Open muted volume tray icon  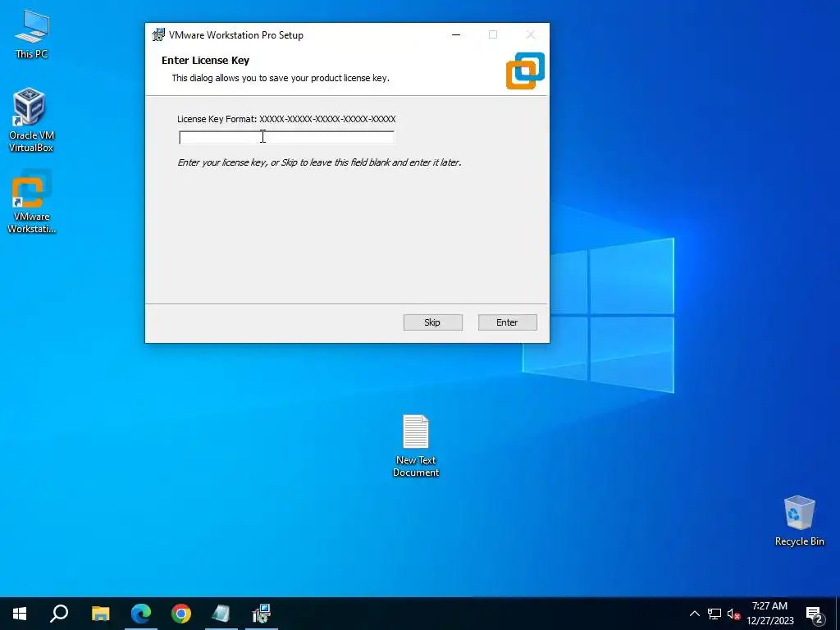(733, 614)
